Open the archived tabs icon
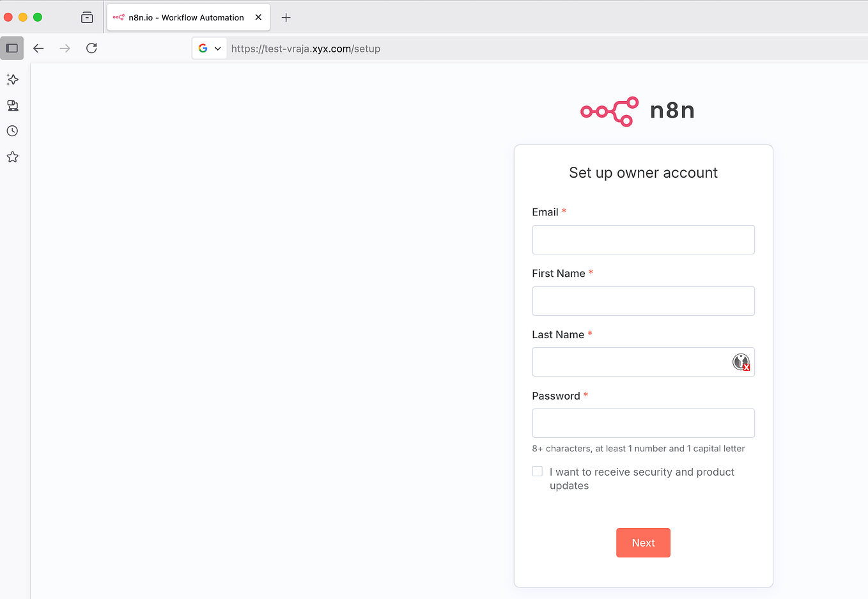Viewport: 868px width, 599px height. click(87, 17)
